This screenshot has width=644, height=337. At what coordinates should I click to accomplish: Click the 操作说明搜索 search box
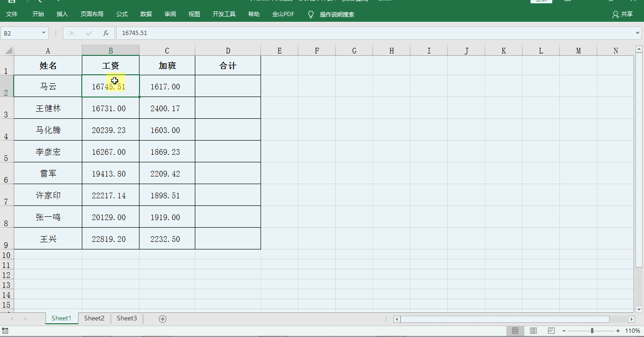point(337,14)
